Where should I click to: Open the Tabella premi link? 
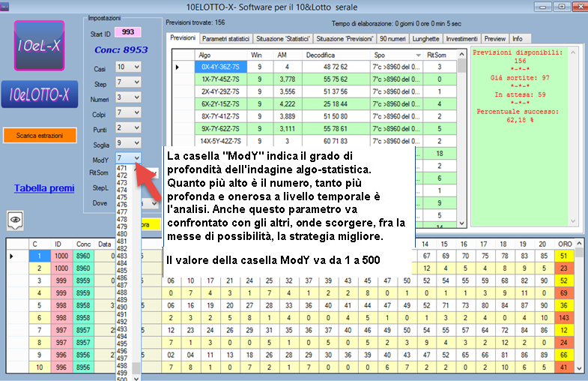pyautogui.click(x=44, y=188)
